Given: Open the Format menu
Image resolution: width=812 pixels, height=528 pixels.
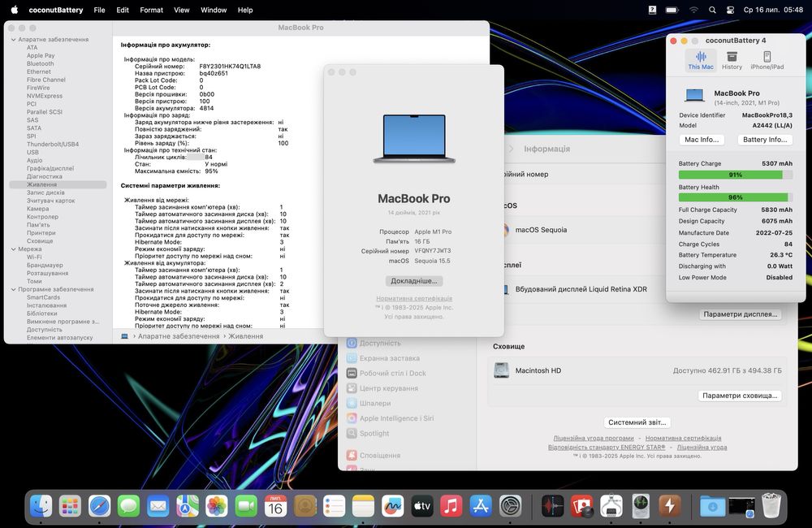Looking at the screenshot, I should point(151,10).
